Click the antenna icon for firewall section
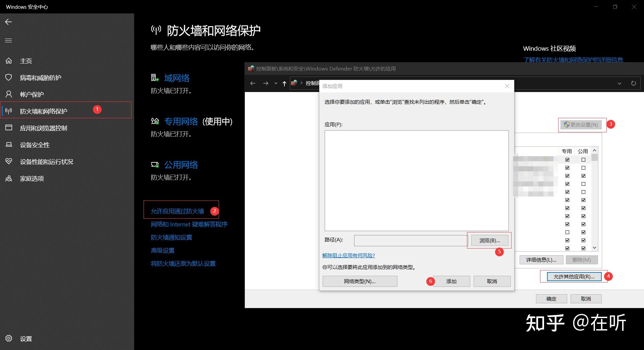Viewport: 644px width, 350px height. pos(9,111)
